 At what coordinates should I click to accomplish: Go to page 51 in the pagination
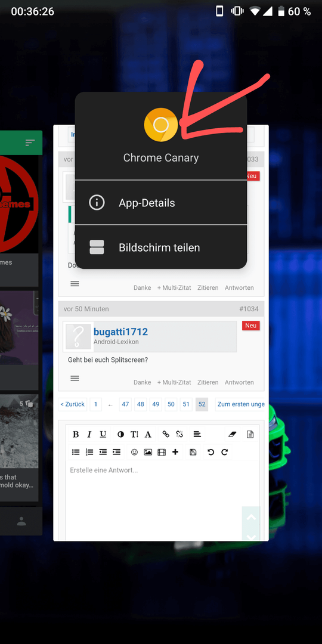click(x=186, y=404)
